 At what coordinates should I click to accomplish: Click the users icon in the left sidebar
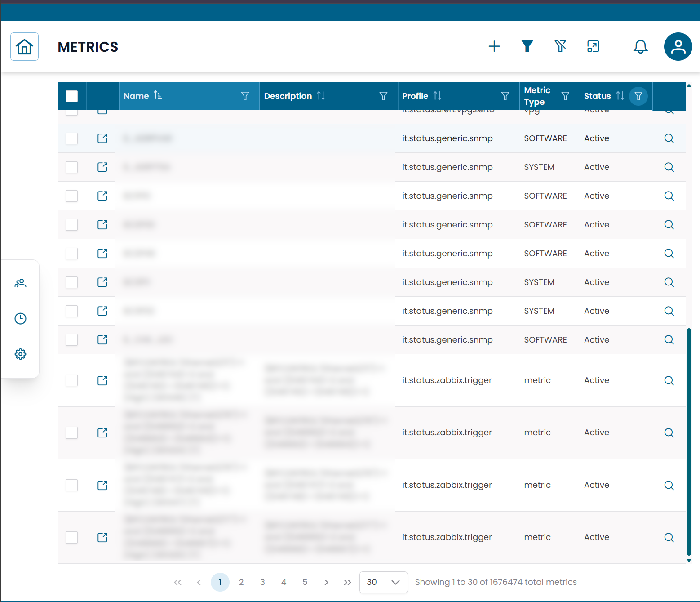[20, 283]
